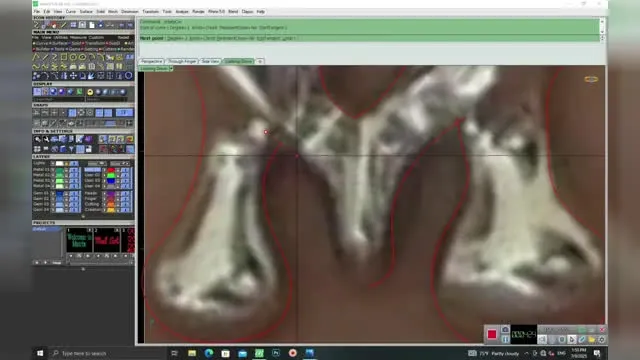Select the Line tool icon
This screenshot has width=640, height=360.
tap(45, 57)
